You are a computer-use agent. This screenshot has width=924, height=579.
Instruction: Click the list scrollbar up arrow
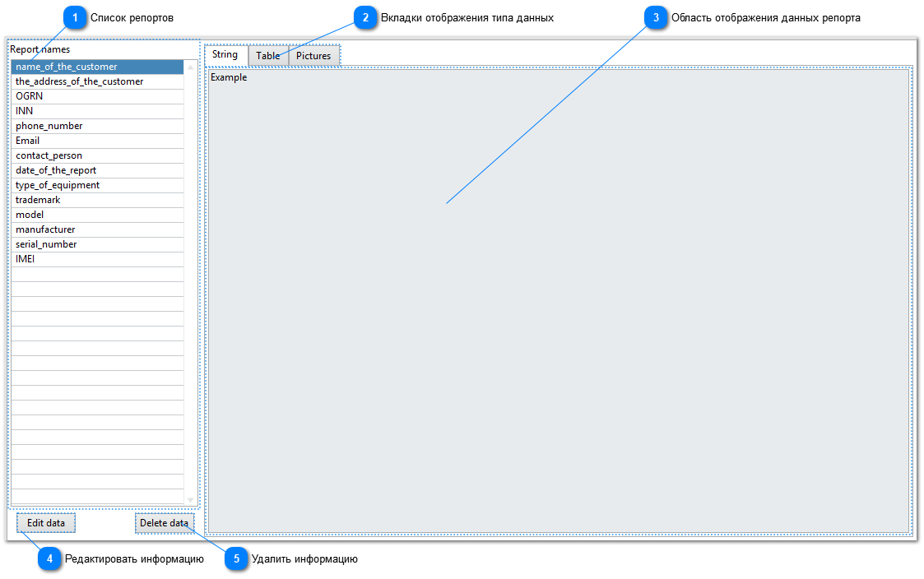pyautogui.click(x=191, y=67)
